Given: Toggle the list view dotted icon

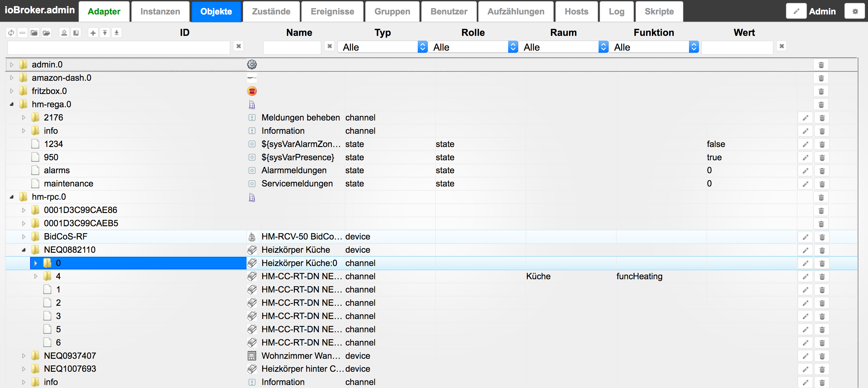Looking at the screenshot, I should click(23, 33).
